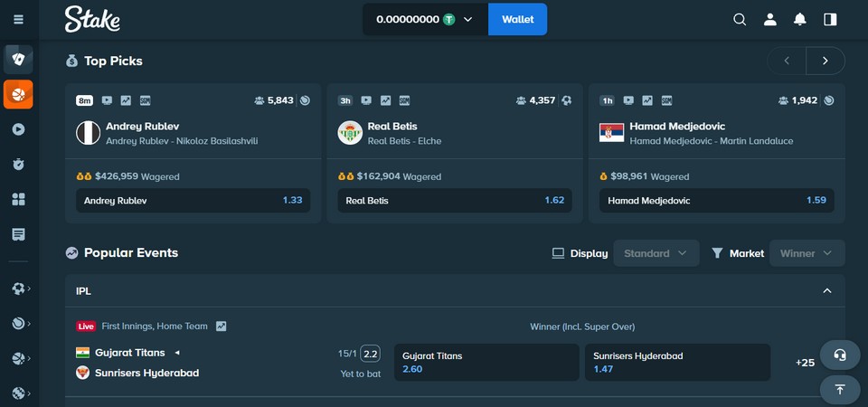Go to next Top Picks
The image size is (868, 407).
(826, 61)
